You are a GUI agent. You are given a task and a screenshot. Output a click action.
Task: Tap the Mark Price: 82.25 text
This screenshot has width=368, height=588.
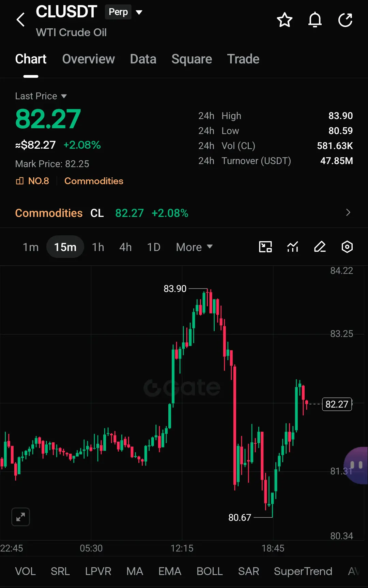(52, 164)
